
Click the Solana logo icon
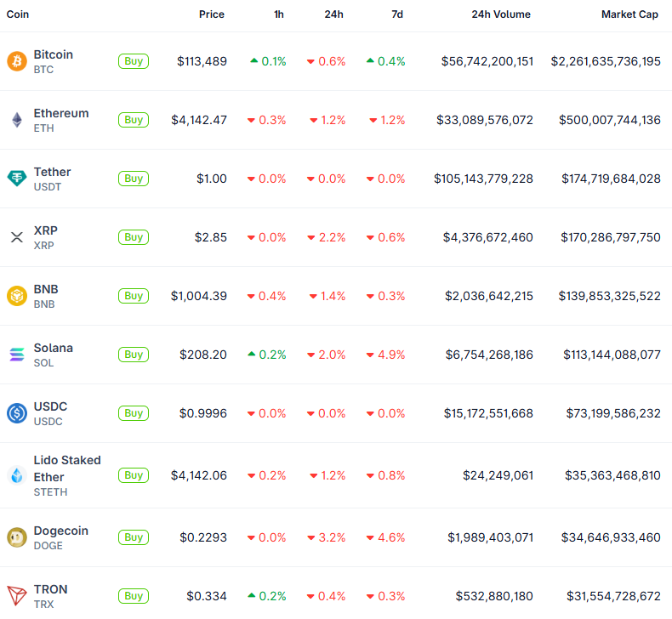pyautogui.click(x=17, y=355)
